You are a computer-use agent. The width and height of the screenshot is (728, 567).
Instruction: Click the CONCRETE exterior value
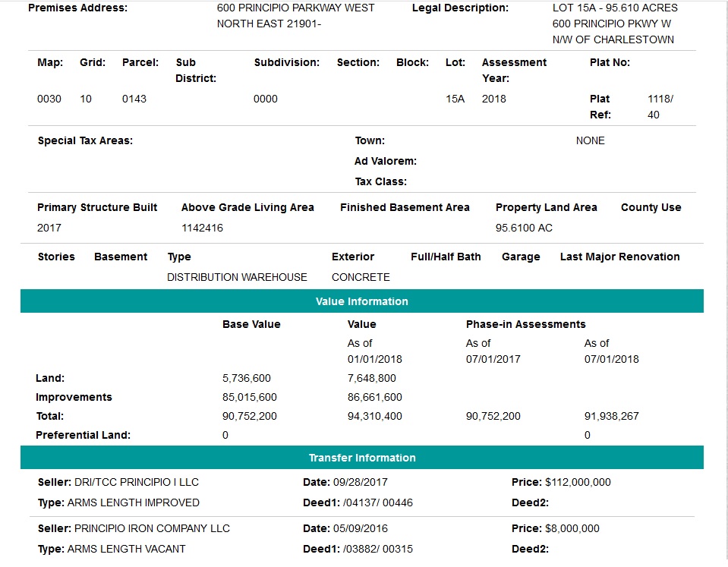click(x=361, y=277)
